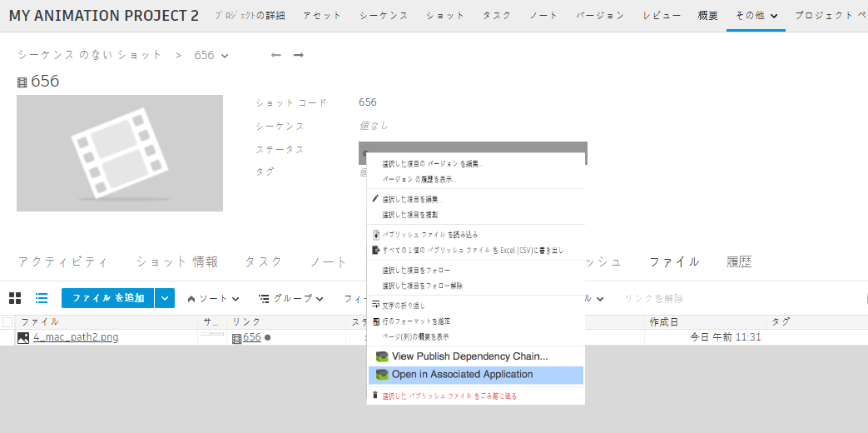Open the シーケンス tab in navigation
The image size is (868, 433).
click(x=384, y=16)
